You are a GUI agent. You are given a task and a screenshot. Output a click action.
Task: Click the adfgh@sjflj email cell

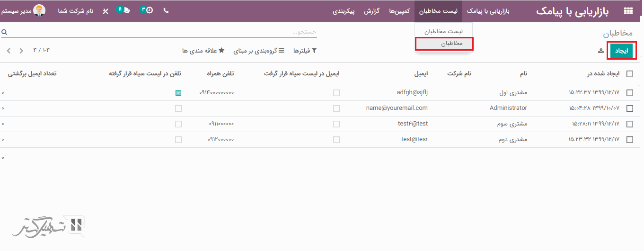pyautogui.click(x=412, y=92)
